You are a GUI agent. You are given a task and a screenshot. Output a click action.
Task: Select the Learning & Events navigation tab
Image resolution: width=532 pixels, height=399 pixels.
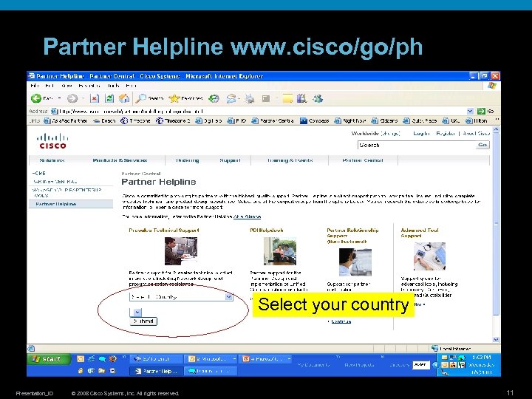290,160
